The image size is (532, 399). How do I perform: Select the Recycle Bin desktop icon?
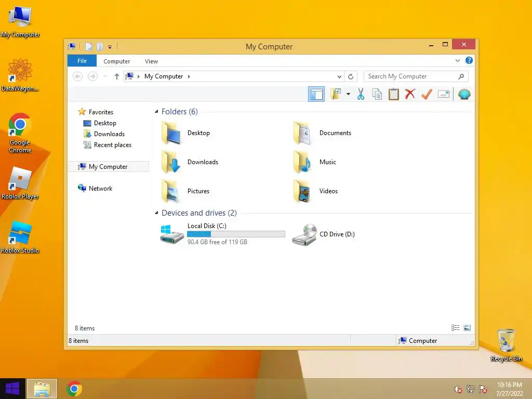coord(506,345)
